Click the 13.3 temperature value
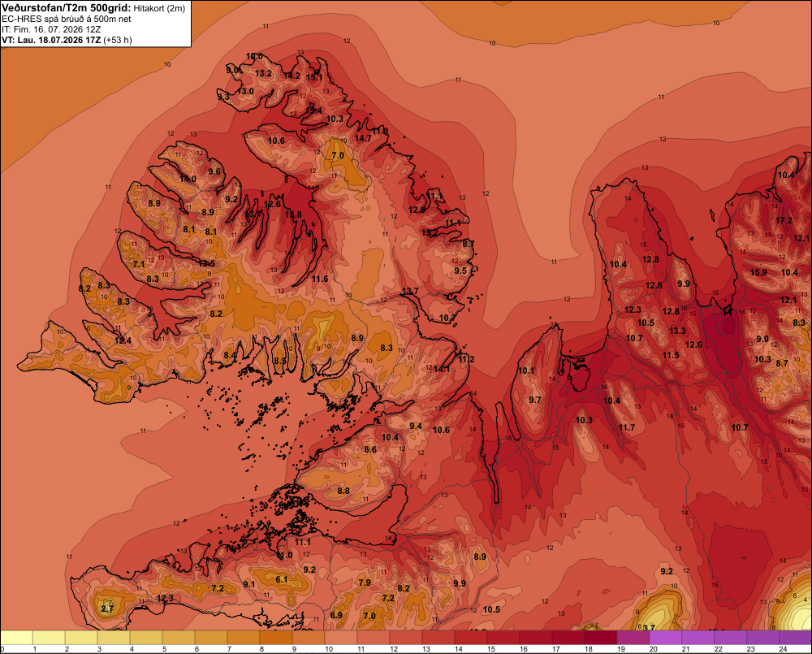Image resolution: width=812 pixels, height=654 pixels. click(x=677, y=331)
